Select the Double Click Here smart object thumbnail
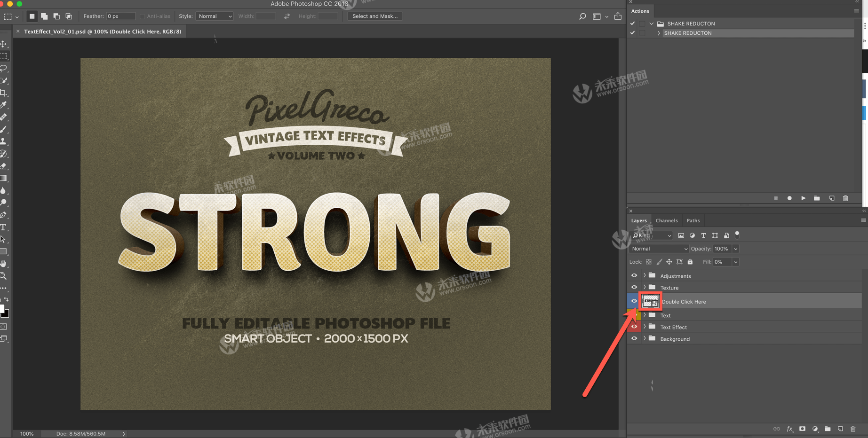 coord(650,301)
